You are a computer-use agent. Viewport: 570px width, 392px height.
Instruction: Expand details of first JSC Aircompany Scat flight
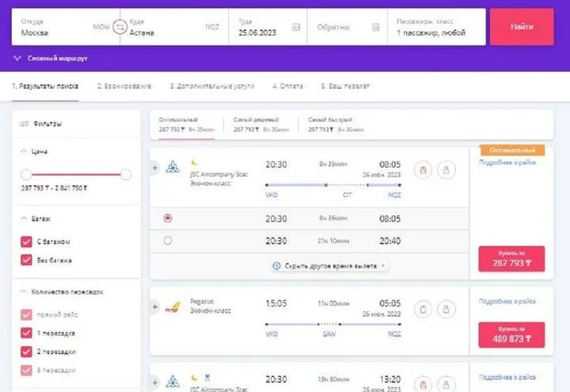[155, 168]
